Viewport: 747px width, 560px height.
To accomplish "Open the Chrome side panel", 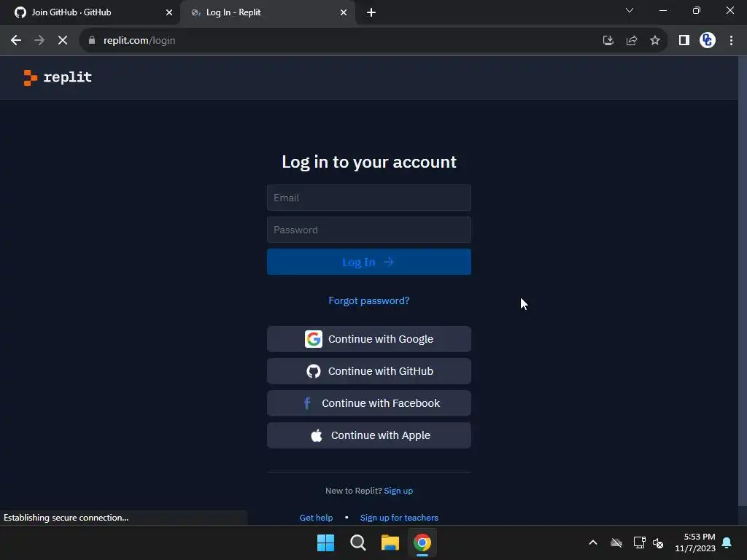I will point(684,41).
